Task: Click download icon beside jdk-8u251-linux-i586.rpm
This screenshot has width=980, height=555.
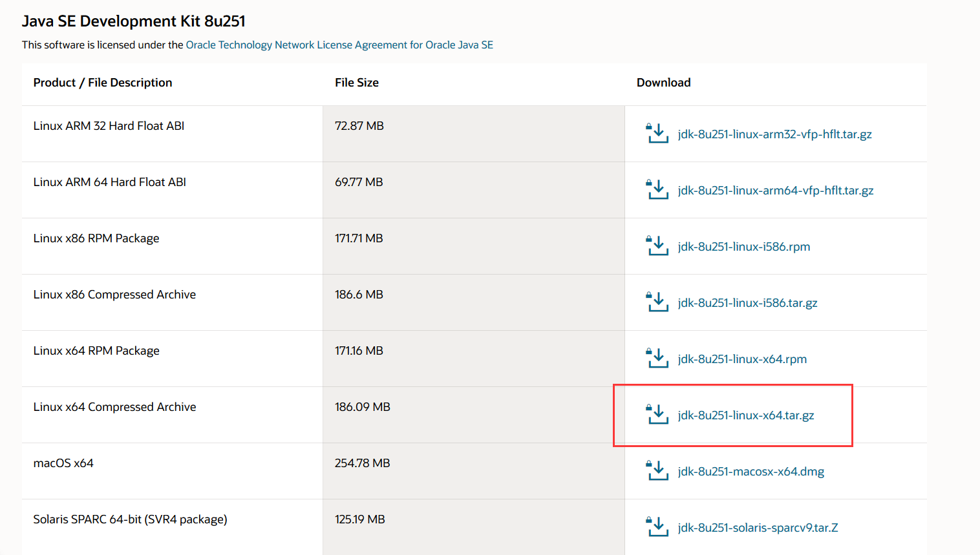Action: [x=657, y=246]
